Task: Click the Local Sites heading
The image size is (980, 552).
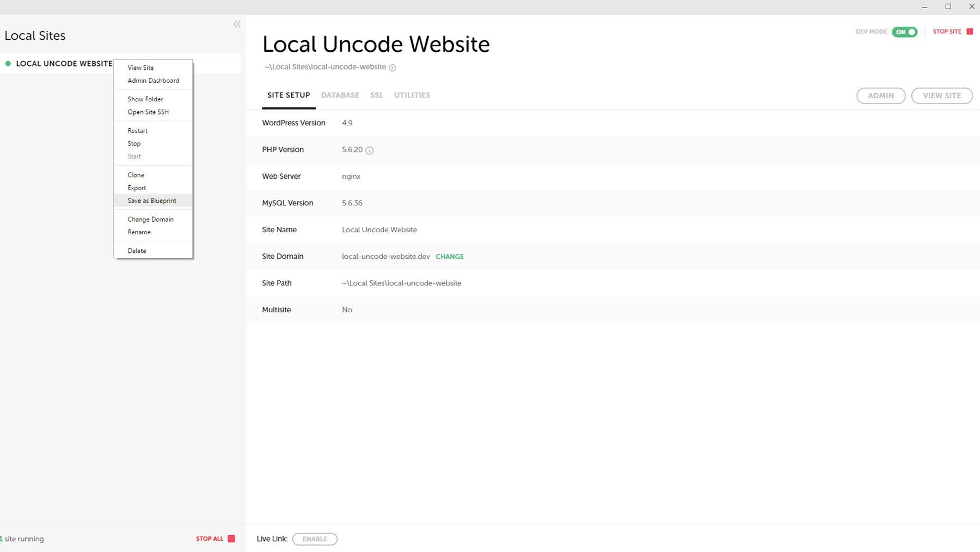Action: [35, 36]
